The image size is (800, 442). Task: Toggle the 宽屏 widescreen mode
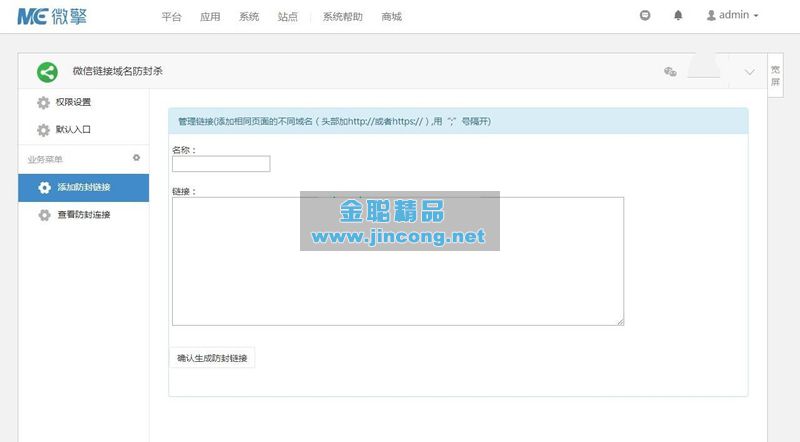click(x=776, y=76)
